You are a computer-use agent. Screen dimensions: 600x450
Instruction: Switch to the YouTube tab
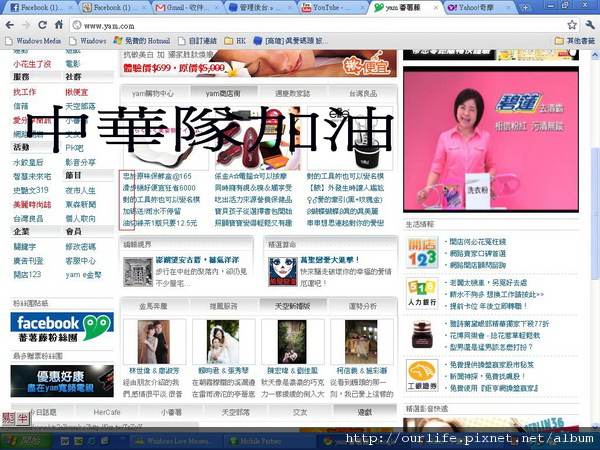click(332, 7)
